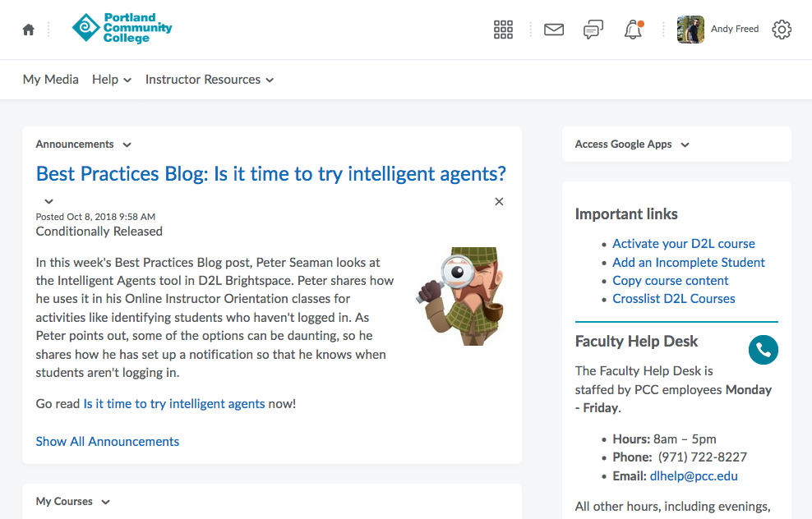Image resolution: width=812 pixels, height=519 pixels.
Task: Dismiss the Best Practices Blog announcement
Action: [x=499, y=201]
